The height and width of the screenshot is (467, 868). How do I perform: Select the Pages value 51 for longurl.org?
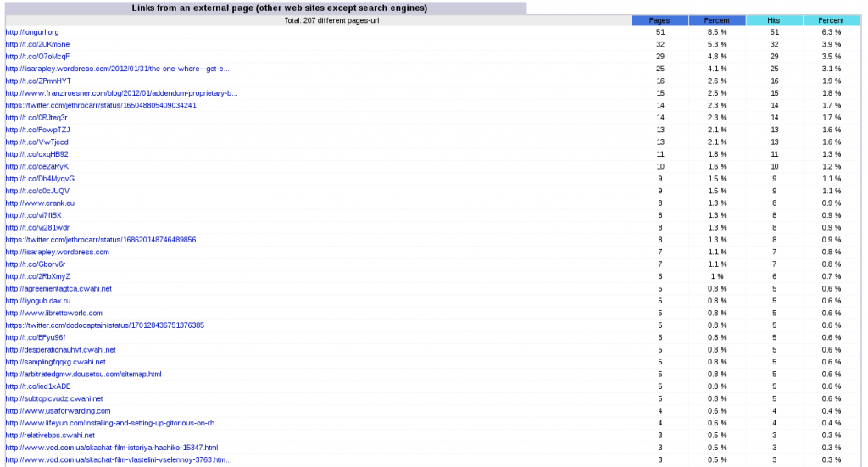click(x=659, y=32)
